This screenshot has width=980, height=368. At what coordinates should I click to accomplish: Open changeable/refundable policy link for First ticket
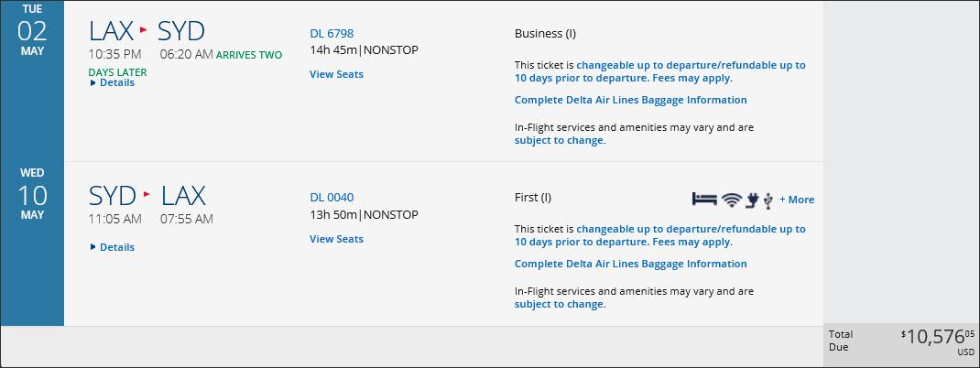point(660,235)
